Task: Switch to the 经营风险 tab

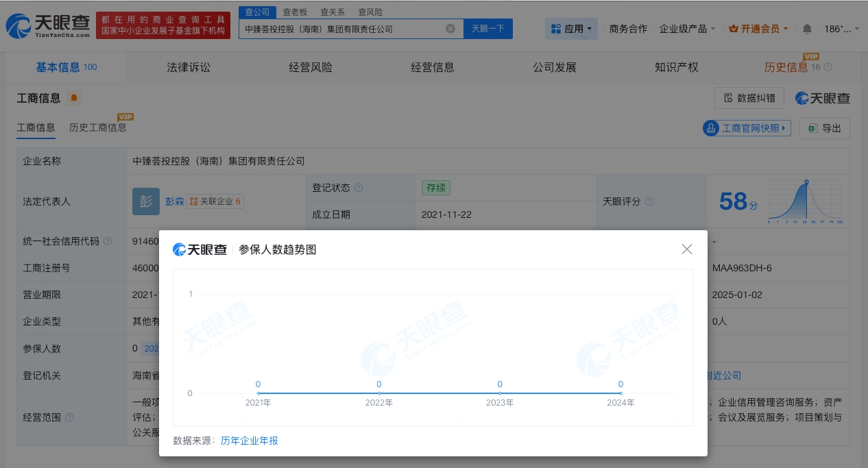Action: coord(311,67)
